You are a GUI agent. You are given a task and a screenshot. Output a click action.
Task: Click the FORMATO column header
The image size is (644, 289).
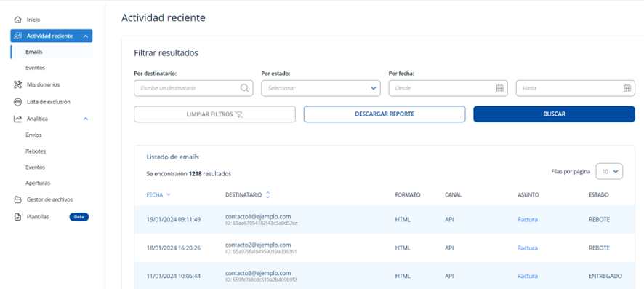pyautogui.click(x=408, y=195)
